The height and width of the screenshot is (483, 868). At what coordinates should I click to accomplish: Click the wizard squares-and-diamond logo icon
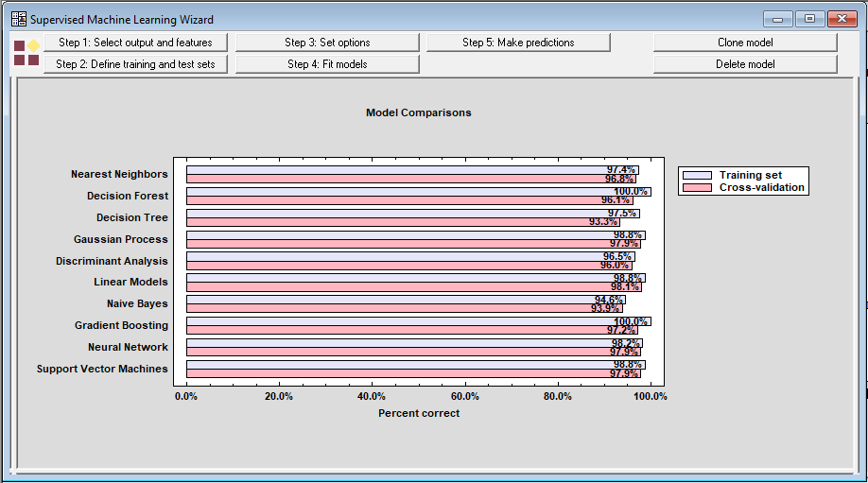(26, 52)
